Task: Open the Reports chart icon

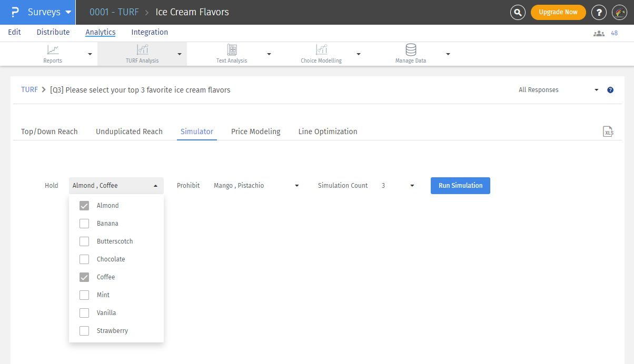Action: pos(53,50)
